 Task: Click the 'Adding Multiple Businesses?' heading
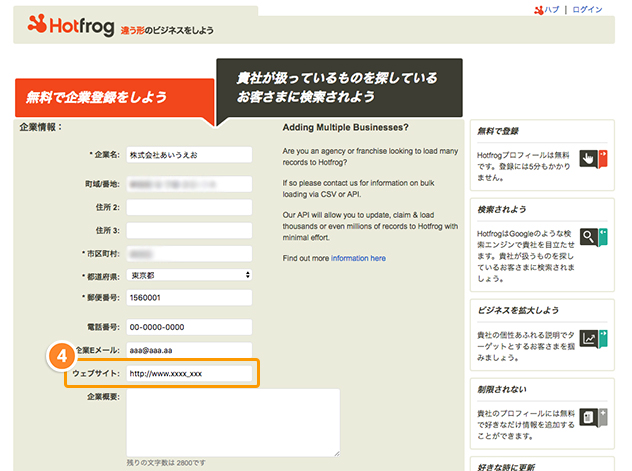point(345,127)
